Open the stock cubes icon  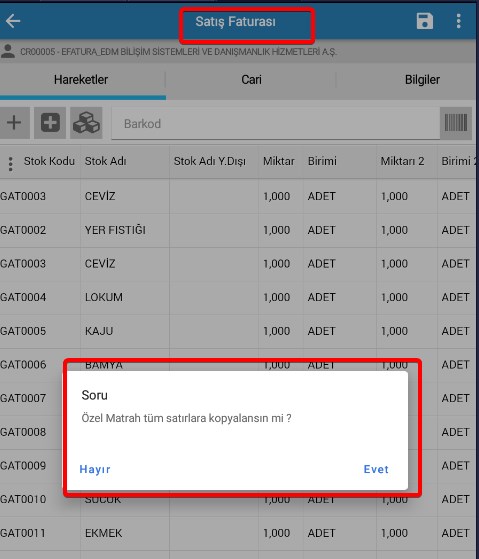[86, 123]
